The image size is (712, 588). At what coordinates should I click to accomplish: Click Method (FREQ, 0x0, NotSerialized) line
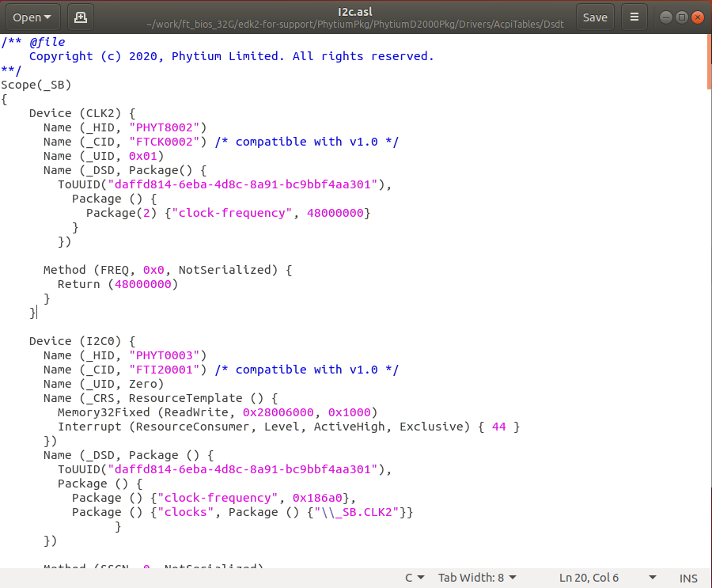(x=168, y=270)
